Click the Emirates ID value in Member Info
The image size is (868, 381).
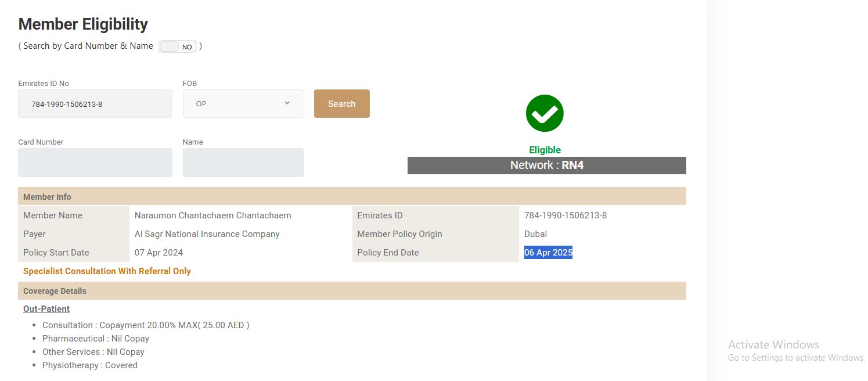[565, 215]
